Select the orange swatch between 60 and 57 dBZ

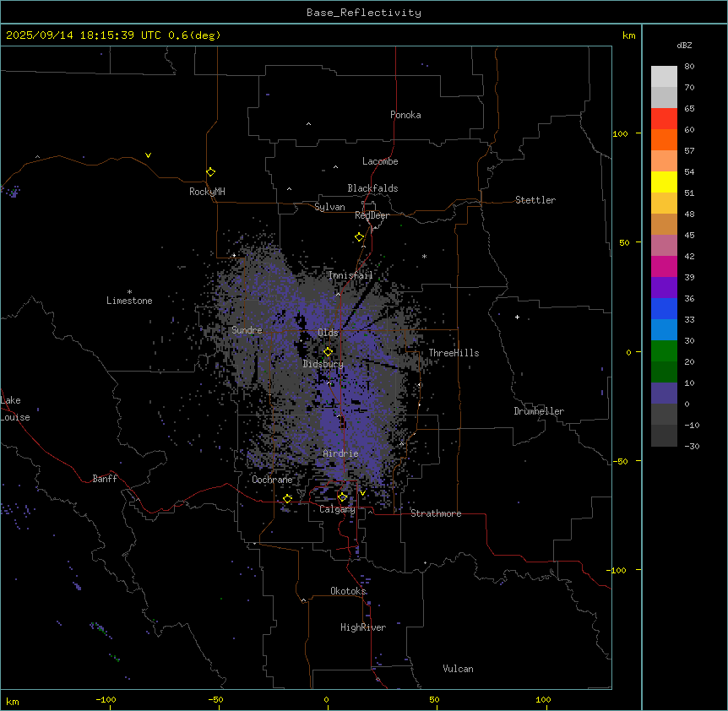pyautogui.click(x=664, y=139)
